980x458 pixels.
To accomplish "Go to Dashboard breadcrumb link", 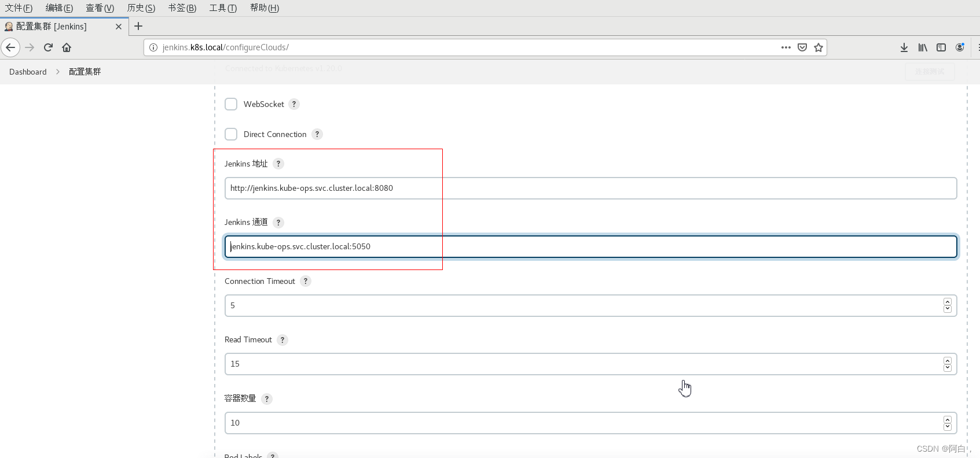I will click(x=28, y=72).
